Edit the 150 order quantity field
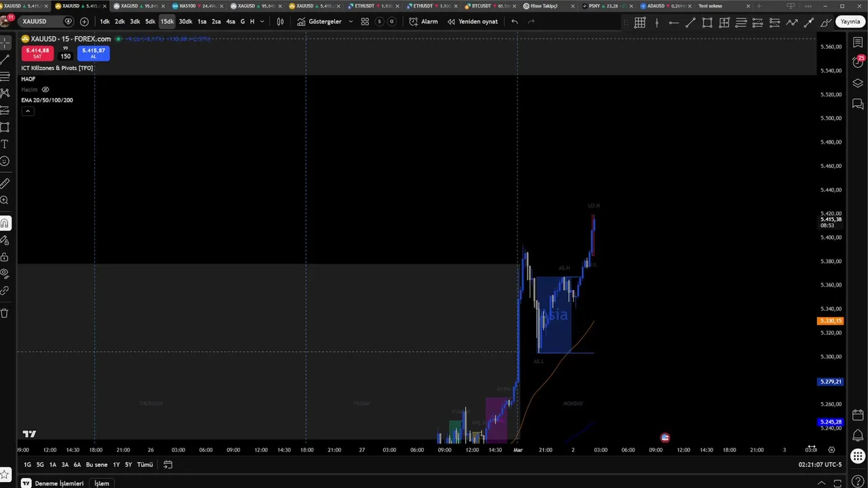 click(x=66, y=56)
